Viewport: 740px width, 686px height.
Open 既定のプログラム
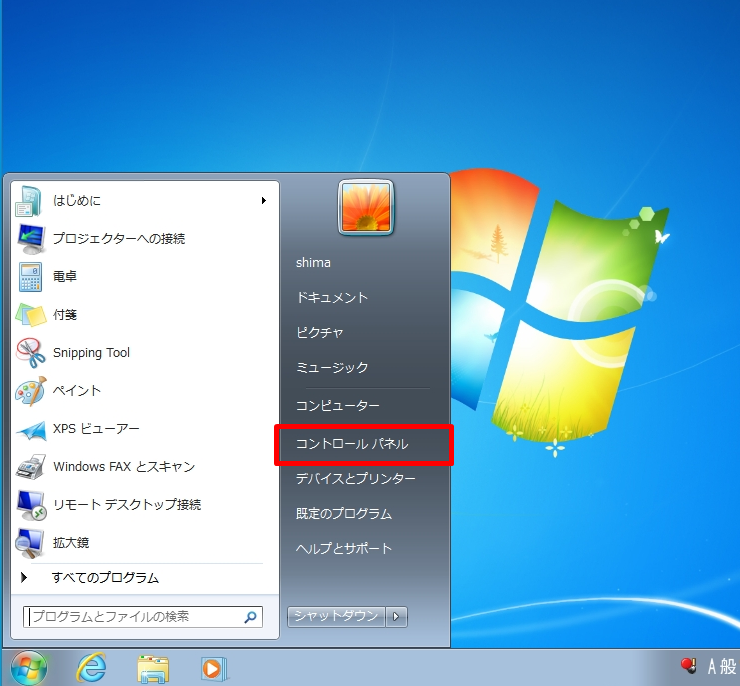point(344,514)
